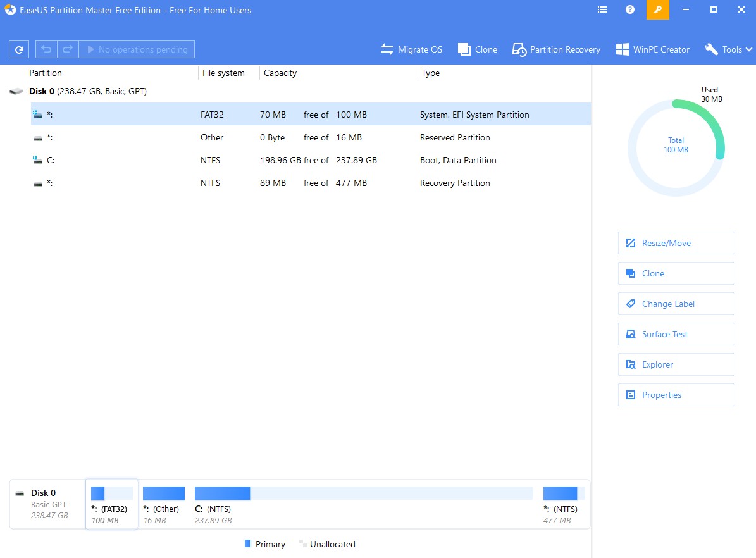The image size is (756, 558).
Task: Click the Resize/Move button
Action: 676,243
